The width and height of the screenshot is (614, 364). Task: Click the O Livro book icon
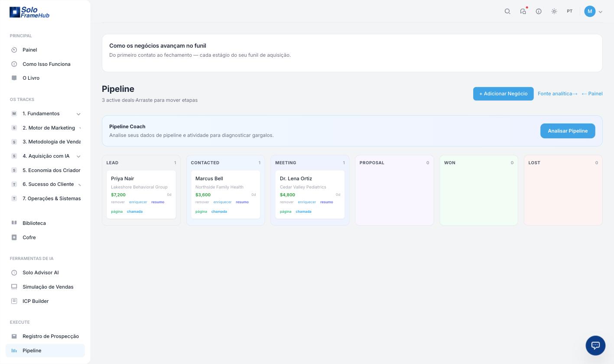point(14,78)
